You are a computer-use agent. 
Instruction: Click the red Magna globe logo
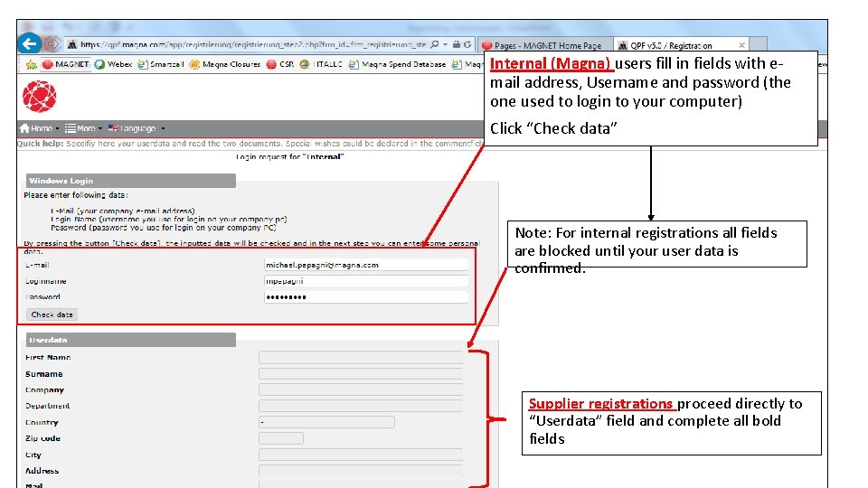39,97
